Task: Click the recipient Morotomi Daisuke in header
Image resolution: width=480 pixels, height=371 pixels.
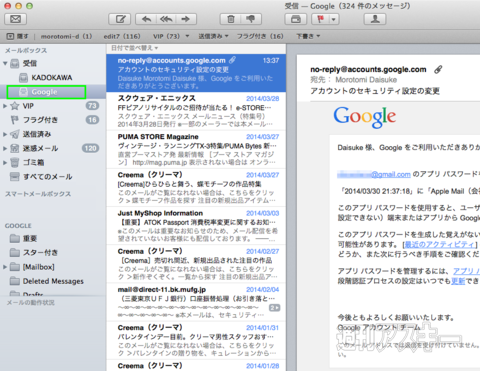Action: point(366,80)
